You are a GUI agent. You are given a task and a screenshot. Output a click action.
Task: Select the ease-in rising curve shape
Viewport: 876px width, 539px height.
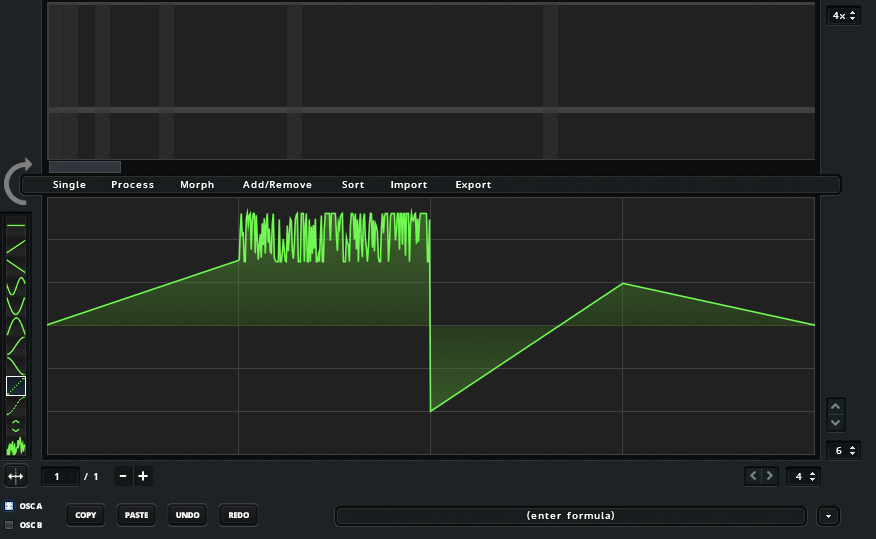[16, 346]
